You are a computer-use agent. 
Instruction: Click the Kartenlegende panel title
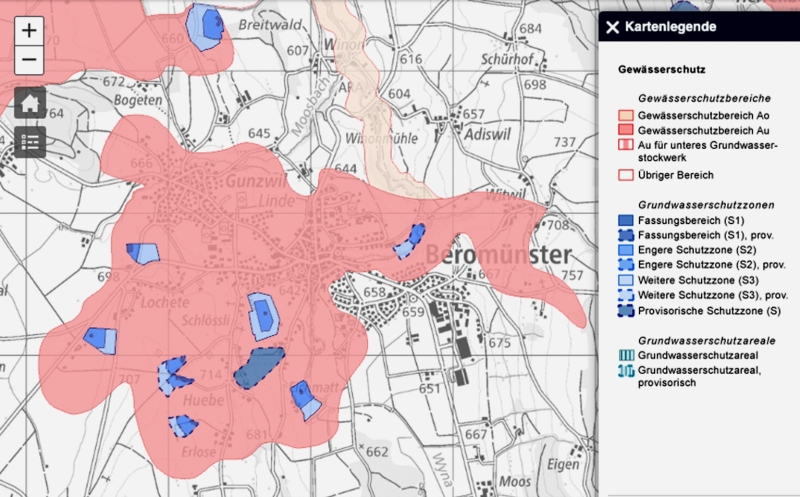click(670, 27)
